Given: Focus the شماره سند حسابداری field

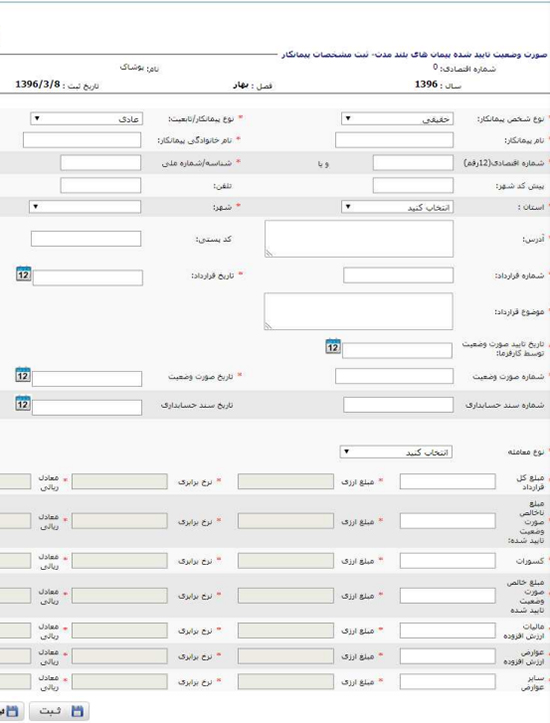Looking at the screenshot, I should pyautogui.click(x=398, y=405).
